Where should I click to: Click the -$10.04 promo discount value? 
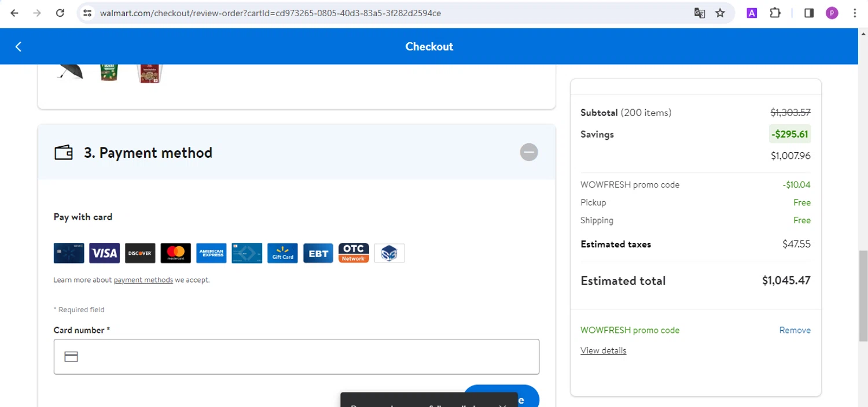797,185
